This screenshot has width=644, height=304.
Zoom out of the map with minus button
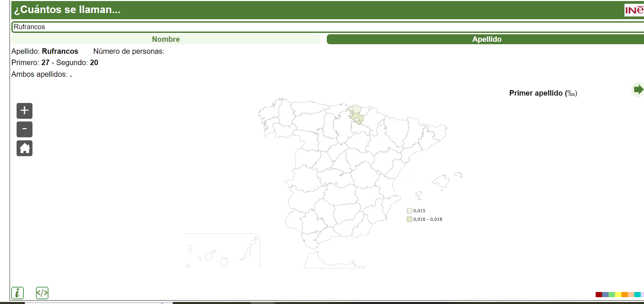(x=24, y=129)
